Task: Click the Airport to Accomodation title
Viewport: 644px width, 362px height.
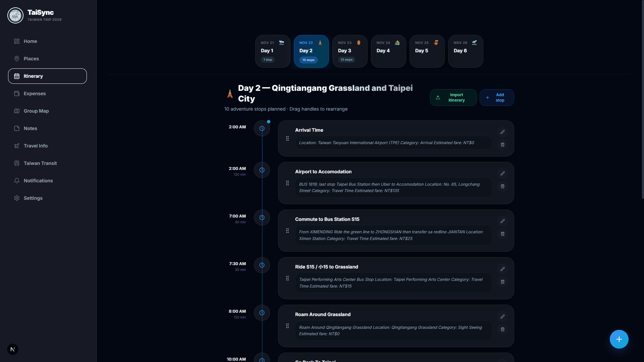Action: click(x=323, y=172)
